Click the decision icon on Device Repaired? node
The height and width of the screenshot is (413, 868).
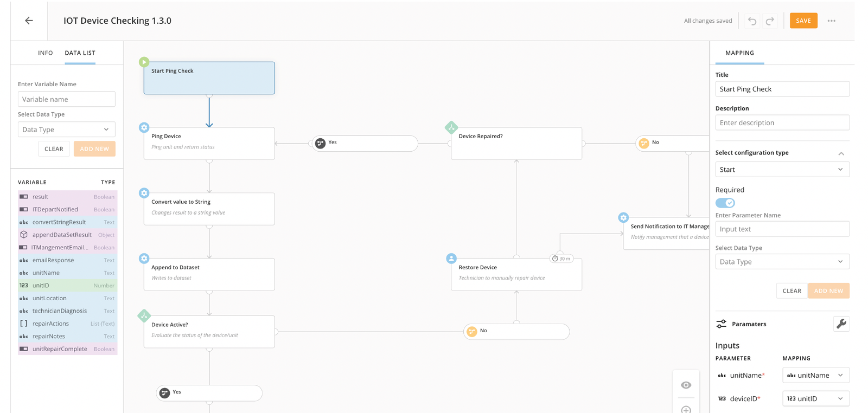click(x=451, y=127)
